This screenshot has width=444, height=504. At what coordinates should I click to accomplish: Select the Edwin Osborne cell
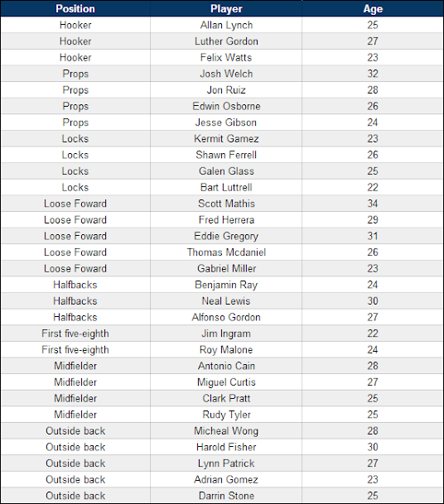tap(226, 106)
